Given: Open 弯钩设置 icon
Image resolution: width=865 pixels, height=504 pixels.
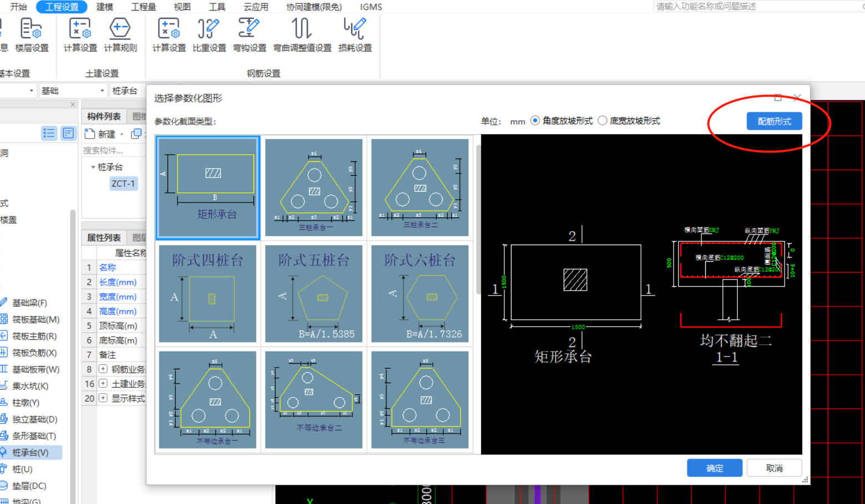Looking at the screenshot, I should click(x=250, y=35).
